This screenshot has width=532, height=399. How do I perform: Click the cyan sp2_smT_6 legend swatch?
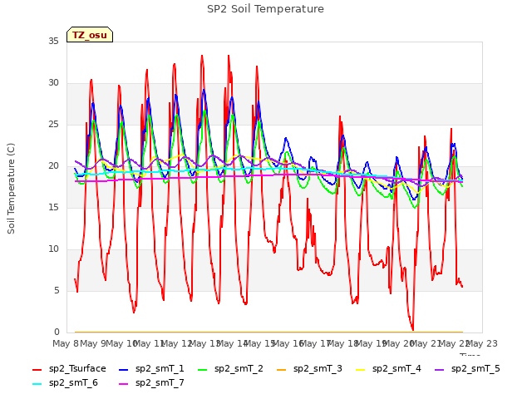[37, 384]
